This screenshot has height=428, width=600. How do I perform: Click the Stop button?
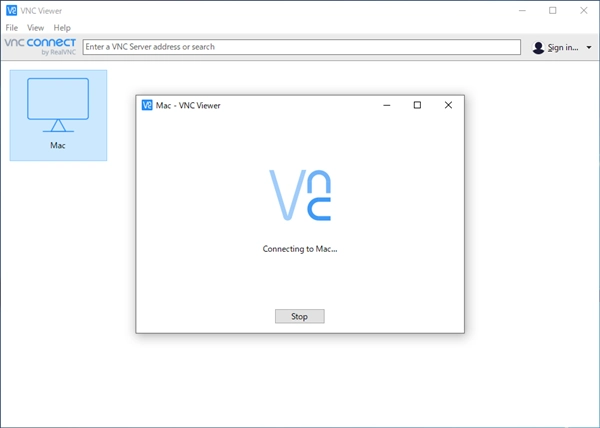point(300,316)
